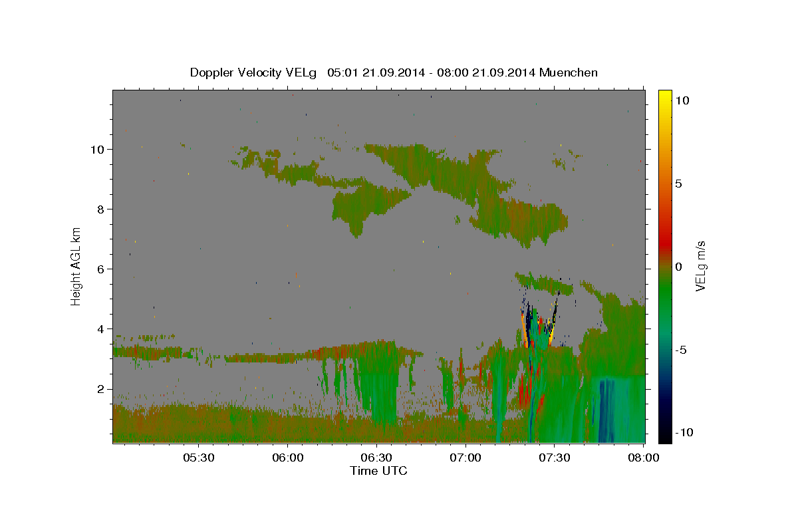798x532 pixels.
Task: Click the height axis label 8
Action: tap(100, 209)
